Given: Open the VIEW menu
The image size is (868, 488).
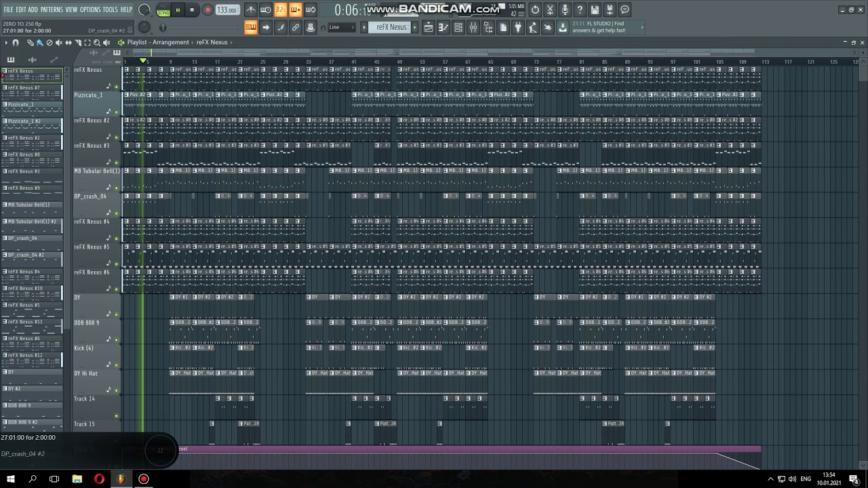Looking at the screenshot, I should pyautogui.click(x=71, y=9).
